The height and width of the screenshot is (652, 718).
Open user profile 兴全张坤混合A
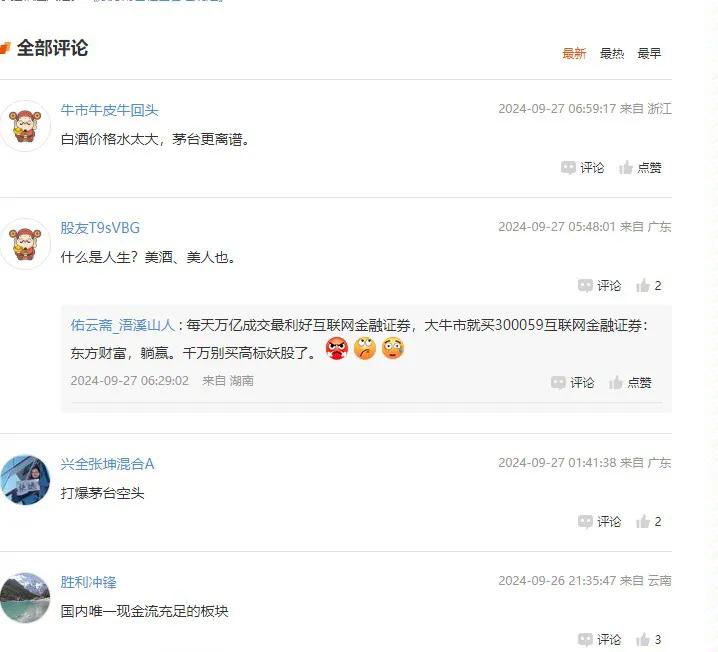[x=107, y=464]
